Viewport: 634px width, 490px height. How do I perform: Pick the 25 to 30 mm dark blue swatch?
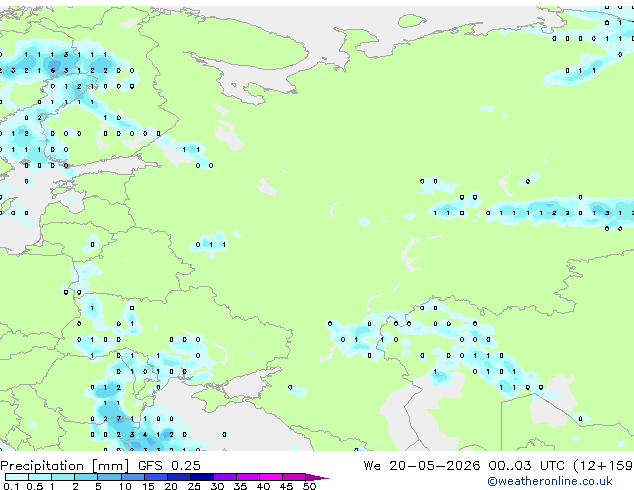[201, 477]
